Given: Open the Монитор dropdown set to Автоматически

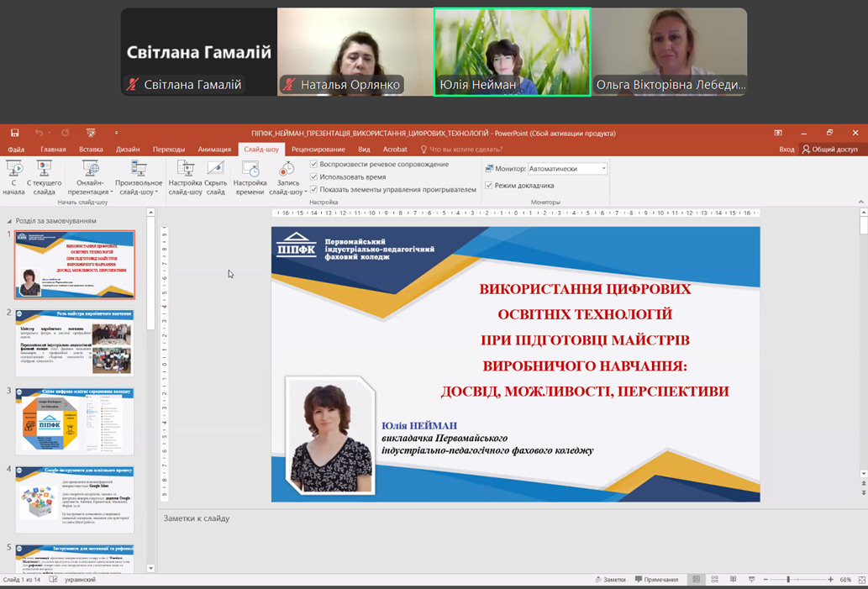Looking at the screenshot, I should 567,169.
